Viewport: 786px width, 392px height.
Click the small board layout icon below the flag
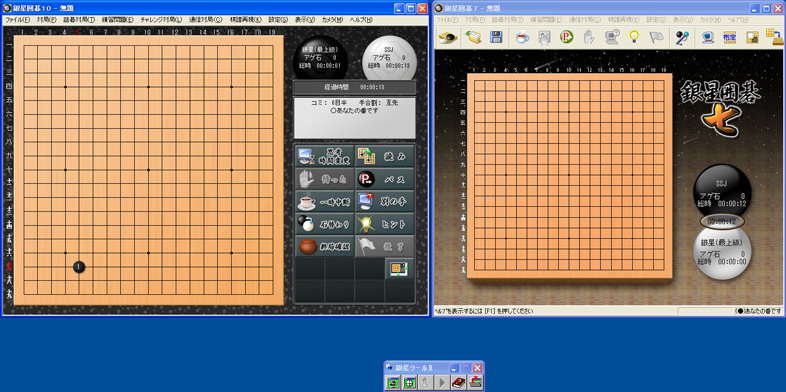[400, 269]
